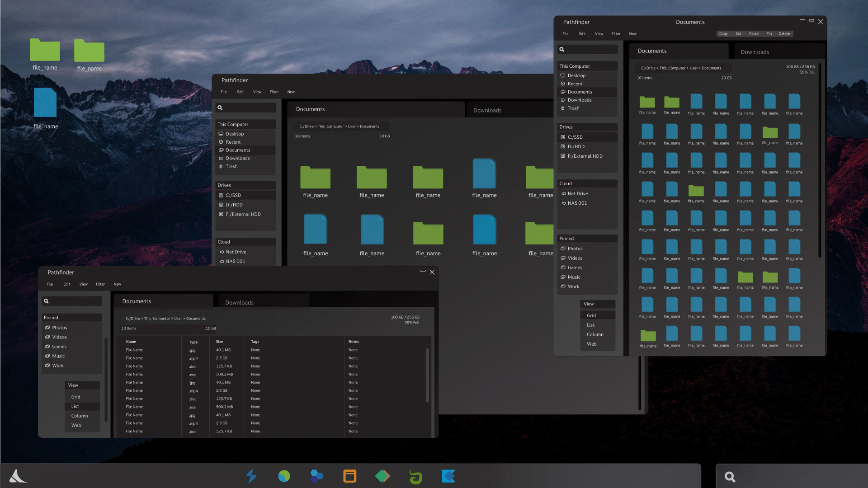The width and height of the screenshot is (868, 488).
Task: Choose Web view in the right window
Action: tap(591, 344)
